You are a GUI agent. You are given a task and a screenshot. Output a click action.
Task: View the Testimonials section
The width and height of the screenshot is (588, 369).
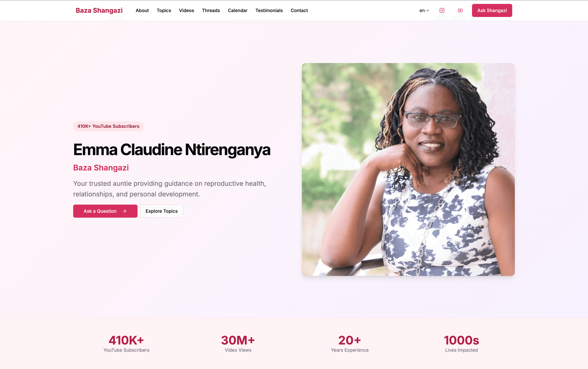coord(269,10)
